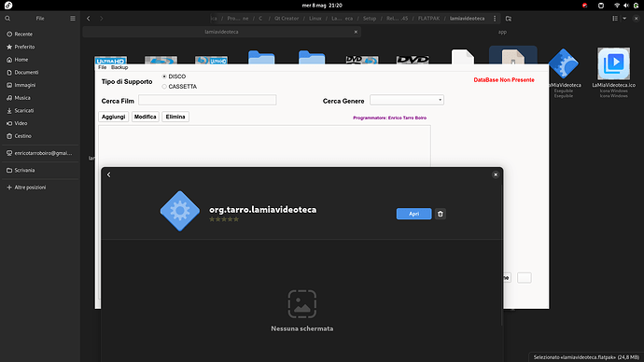Open the Cerca Genere combo box
Viewport: 644px width, 362px height.
pyautogui.click(x=407, y=100)
